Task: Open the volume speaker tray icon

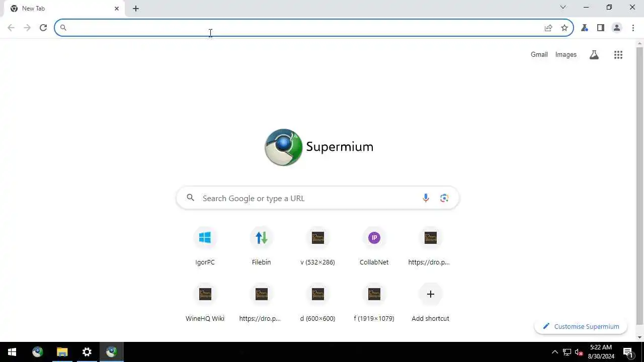Action: 579,352
